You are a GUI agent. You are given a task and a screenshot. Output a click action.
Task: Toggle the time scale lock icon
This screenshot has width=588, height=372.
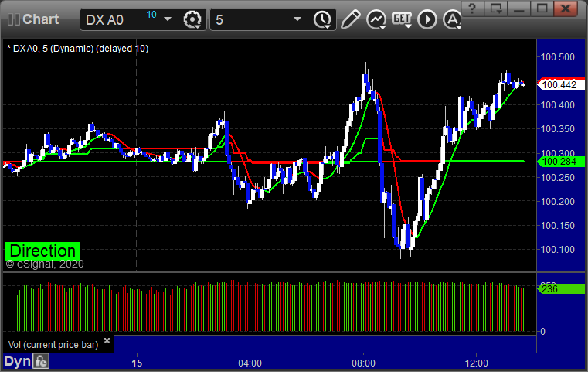tap(41, 361)
